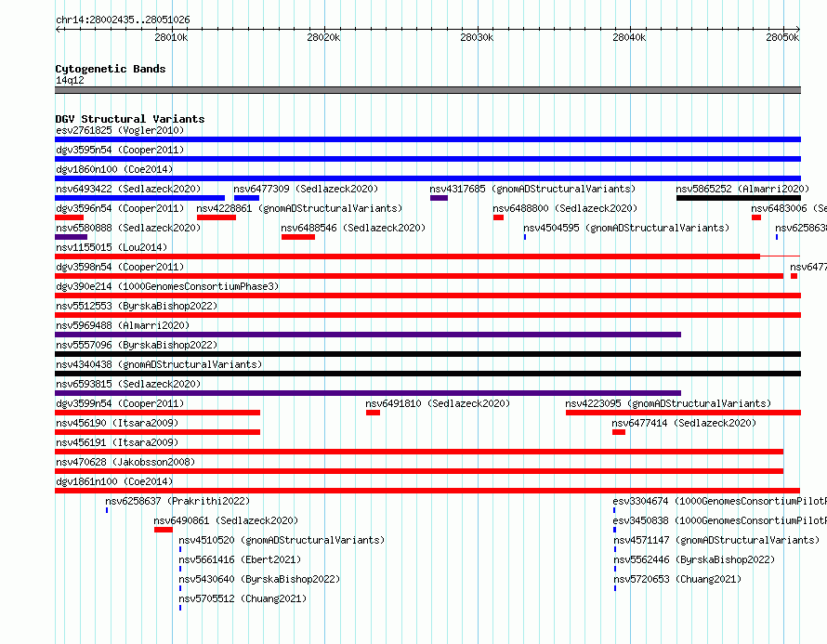Click the purple bar under nsv4317685

click(439, 198)
